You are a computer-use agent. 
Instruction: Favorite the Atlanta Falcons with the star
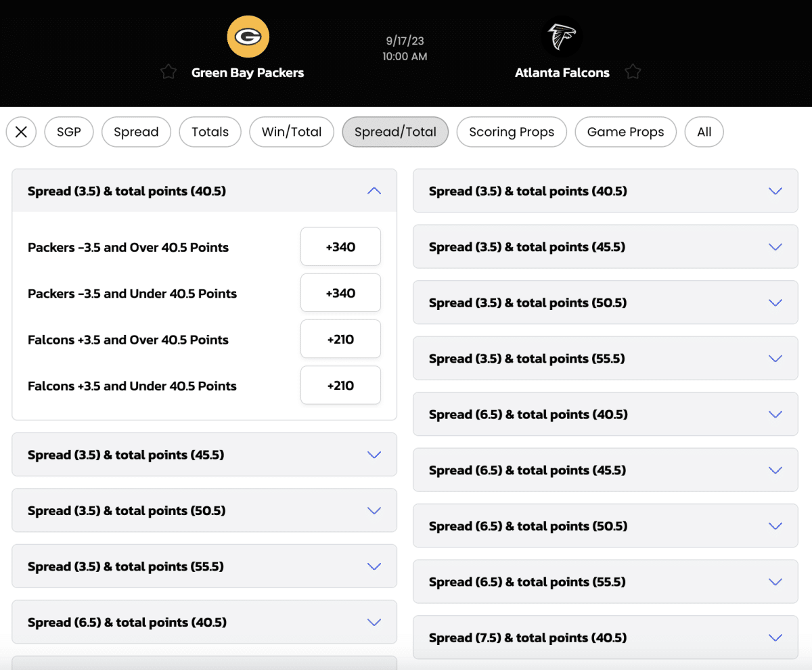pos(633,71)
